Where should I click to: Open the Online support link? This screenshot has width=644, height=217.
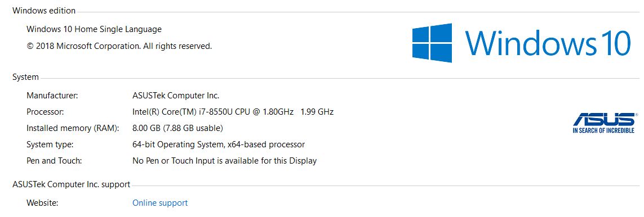pyautogui.click(x=160, y=203)
